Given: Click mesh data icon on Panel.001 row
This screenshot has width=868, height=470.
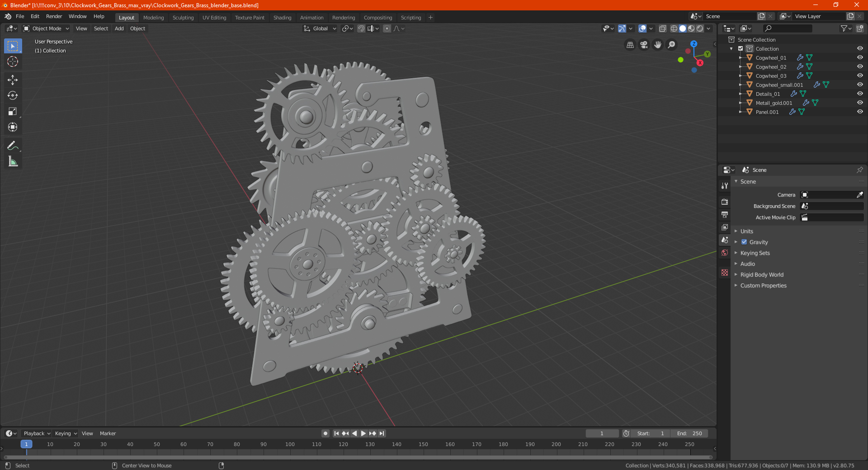Looking at the screenshot, I should [x=801, y=112].
